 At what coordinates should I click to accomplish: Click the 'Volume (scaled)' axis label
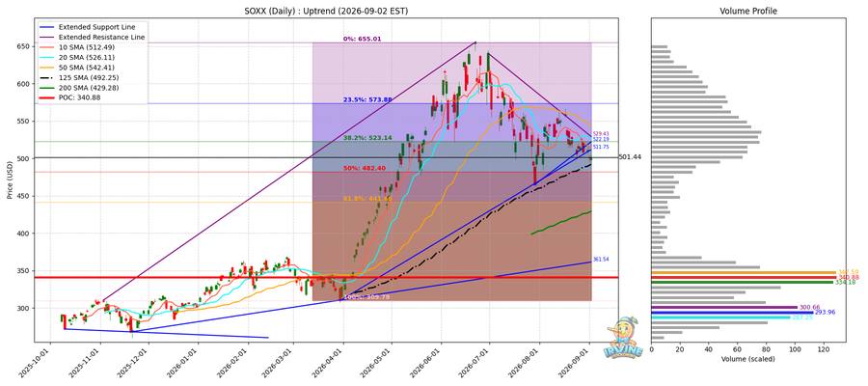[747, 359]
